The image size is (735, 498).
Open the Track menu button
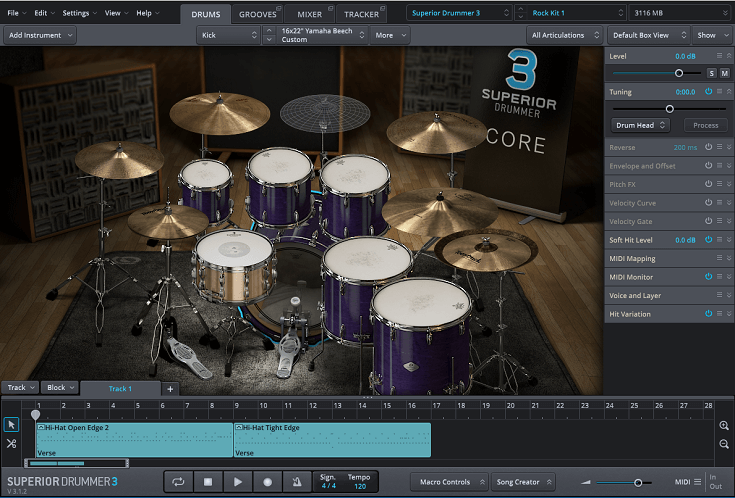click(20, 388)
